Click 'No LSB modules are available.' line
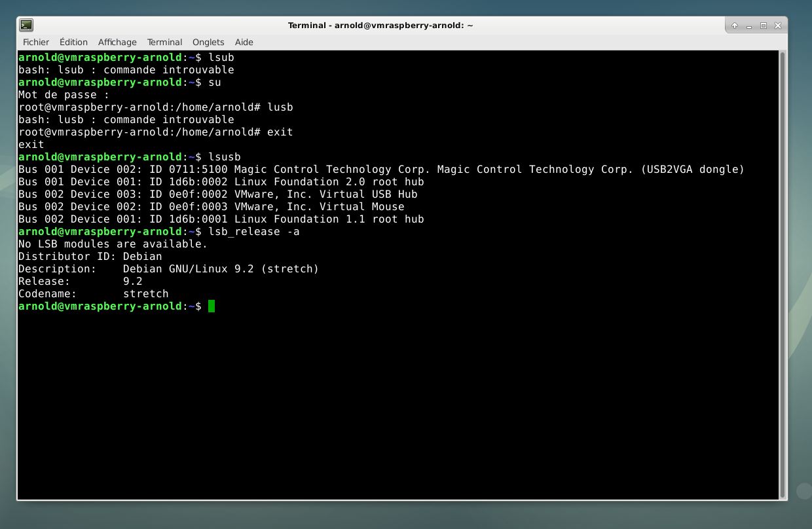This screenshot has width=812, height=529. pyautogui.click(x=113, y=244)
